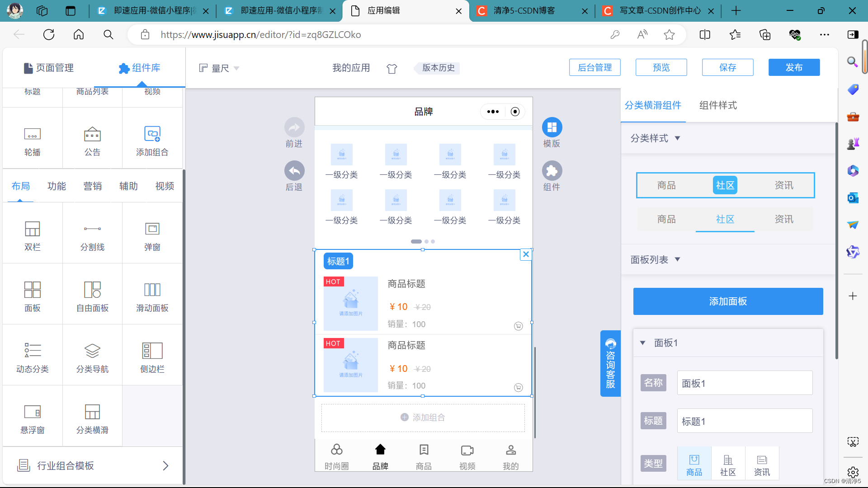Click the 后退 undo arrow button
The height and width of the screenshot is (488, 868).
(x=294, y=171)
